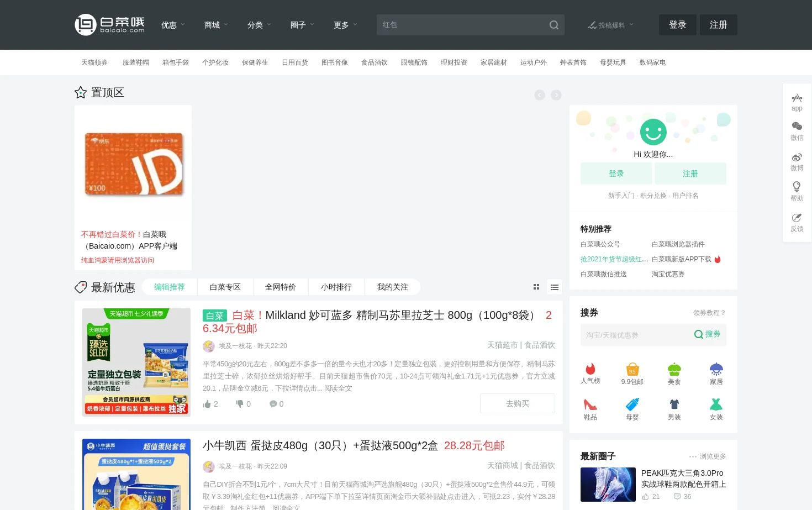Open 鞋品 coupon category
Viewport: 812px width, 510px height.
(x=590, y=409)
